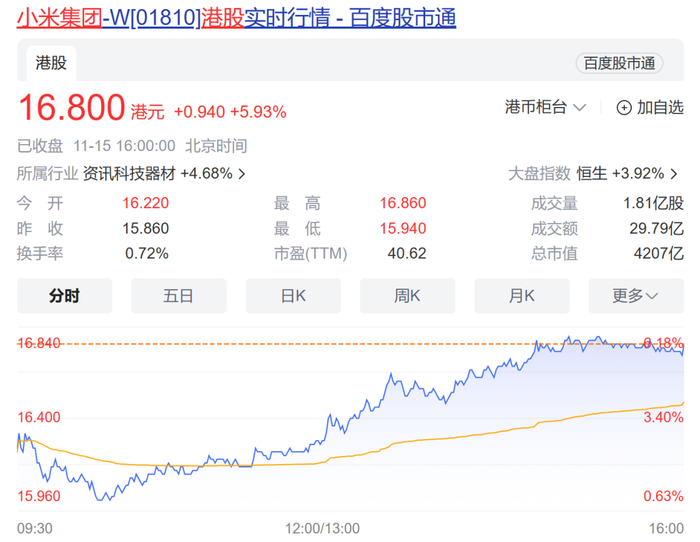Click the chart axis label 15.960

click(39, 496)
